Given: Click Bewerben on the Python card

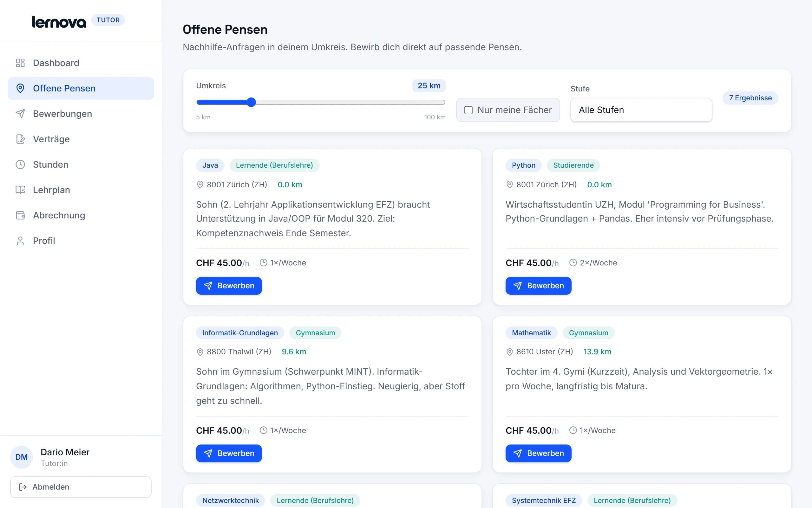Looking at the screenshot, I should coord(538,285).
